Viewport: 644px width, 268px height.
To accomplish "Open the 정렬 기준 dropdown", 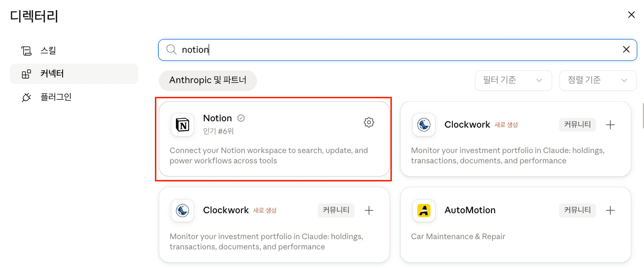I will 598,80.
